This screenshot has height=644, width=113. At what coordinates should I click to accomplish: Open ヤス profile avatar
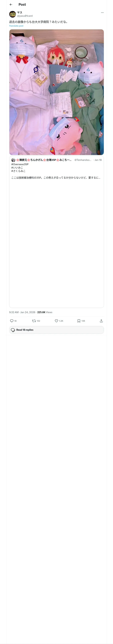pyautogui.click(x=13, y=14)
